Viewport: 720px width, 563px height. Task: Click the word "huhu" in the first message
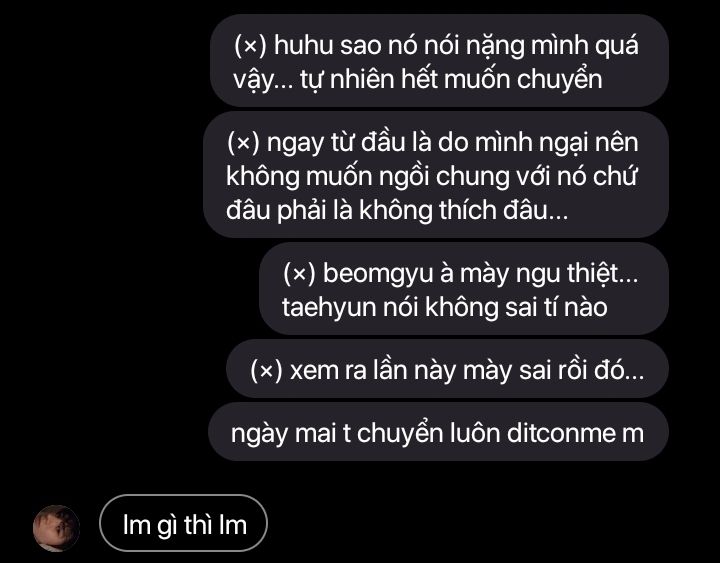[304, 45]
